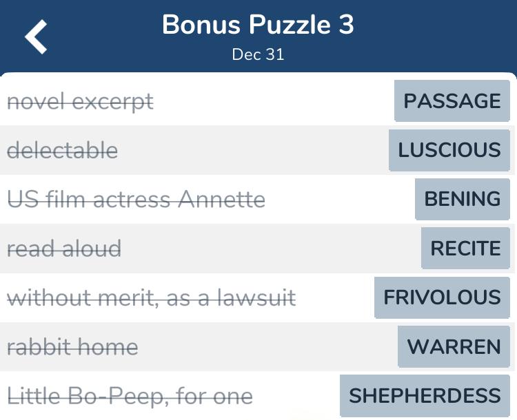The image size is (517, 420).
Task: Click the 'novel excerpt' clue
Action: tap(80, 102)
